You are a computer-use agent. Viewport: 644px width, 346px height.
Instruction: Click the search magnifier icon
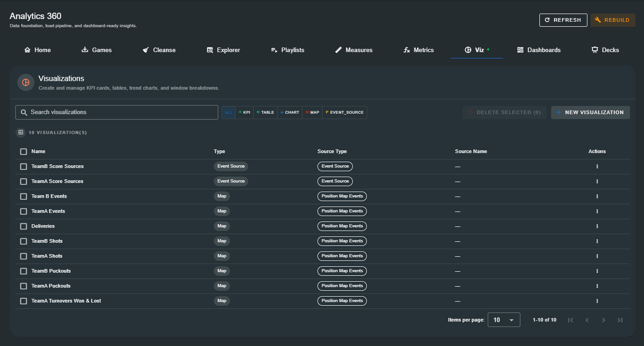(24, 112)
